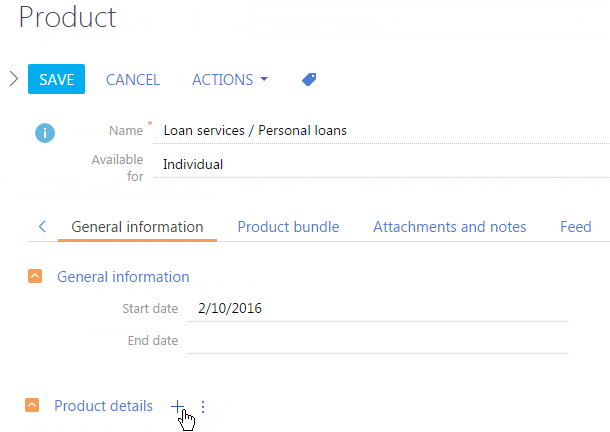Image resolution: width=610 pixels, height=432 pixels.
Task: Click the left arrow before tabs
Action: point(42,227)
